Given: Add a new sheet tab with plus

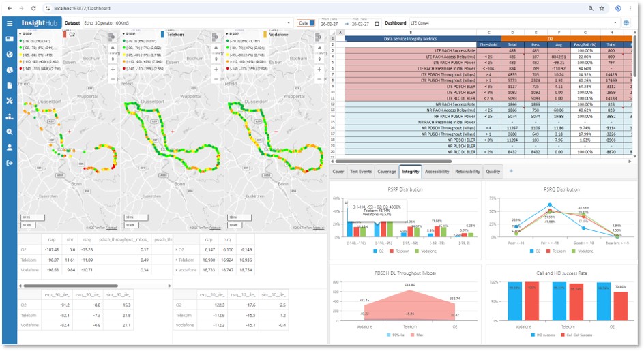Looking at the screenshot, I should coord(512,171).
